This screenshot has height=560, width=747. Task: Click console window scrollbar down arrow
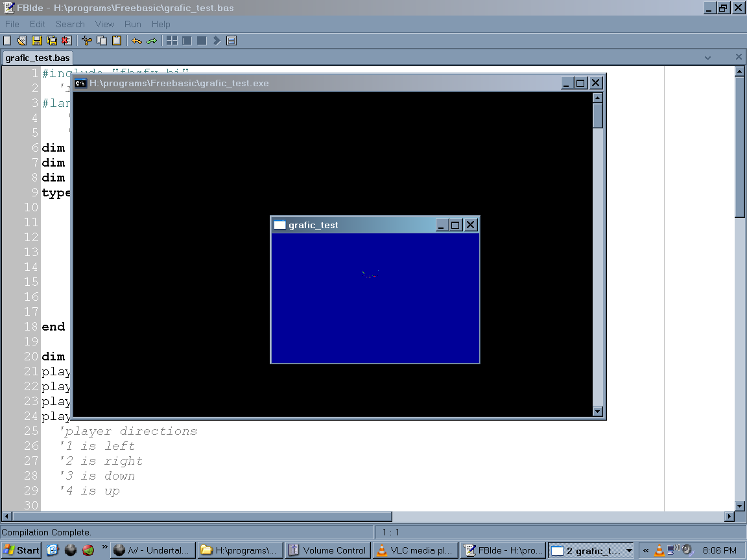598,412
